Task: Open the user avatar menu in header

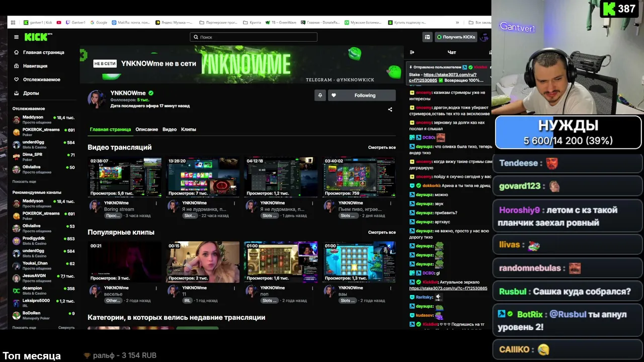Action: coord(485,37)
